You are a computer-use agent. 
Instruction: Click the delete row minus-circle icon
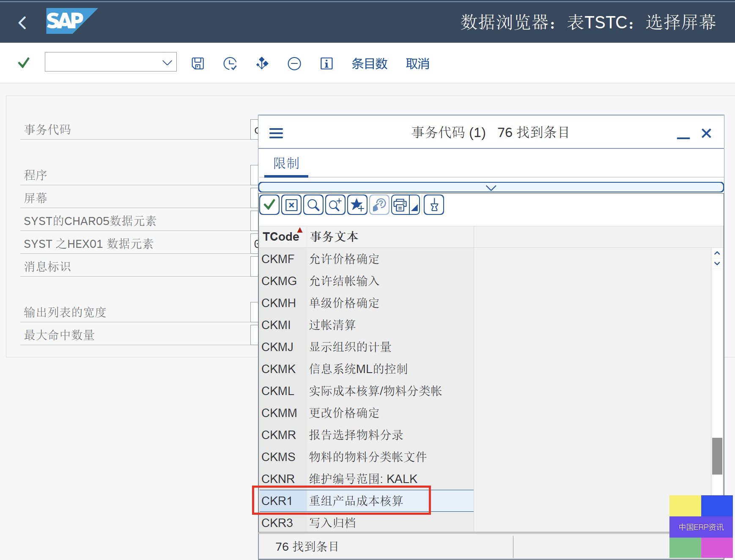pos(294,63)
